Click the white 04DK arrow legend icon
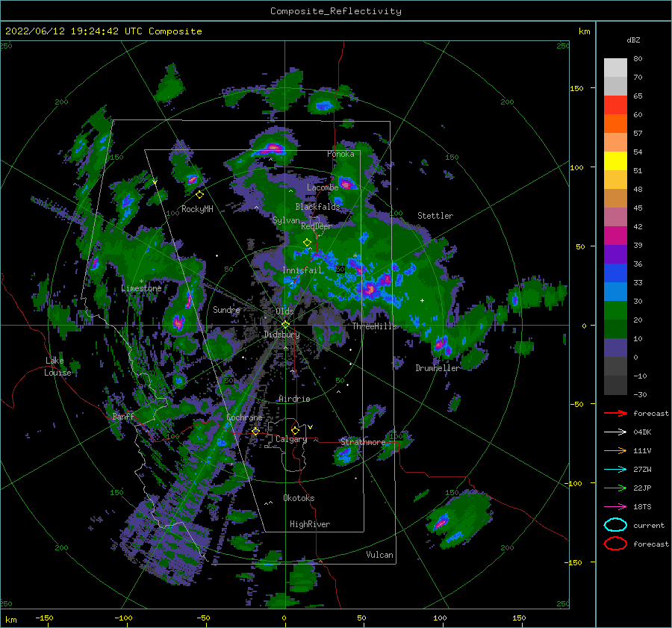Image resolution: width=672 pixels, height=628 pixels. click(615, 432)
